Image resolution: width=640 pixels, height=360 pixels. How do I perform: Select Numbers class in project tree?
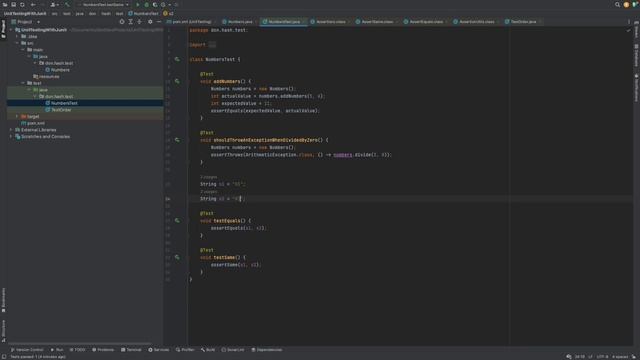[x=60, y=70]
